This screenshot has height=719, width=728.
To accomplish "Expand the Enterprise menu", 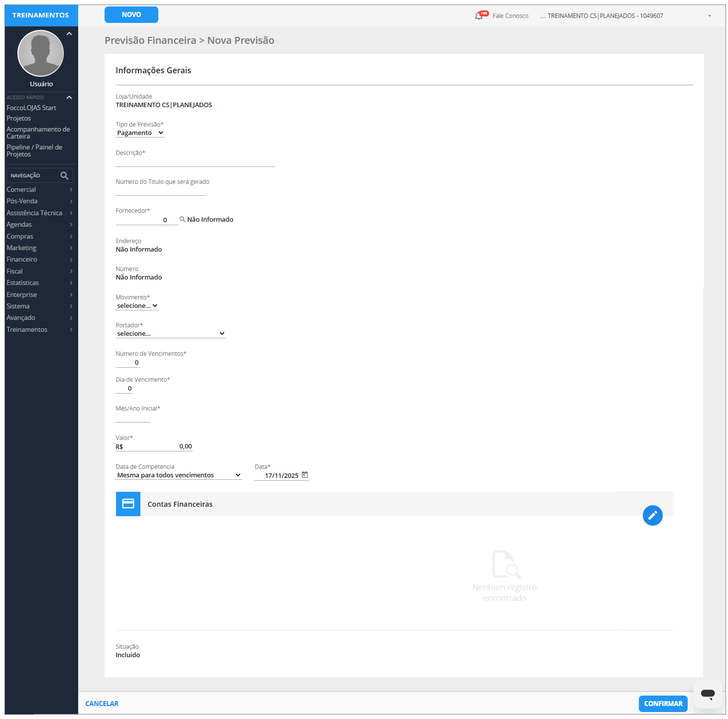I will tap(40, 295).
